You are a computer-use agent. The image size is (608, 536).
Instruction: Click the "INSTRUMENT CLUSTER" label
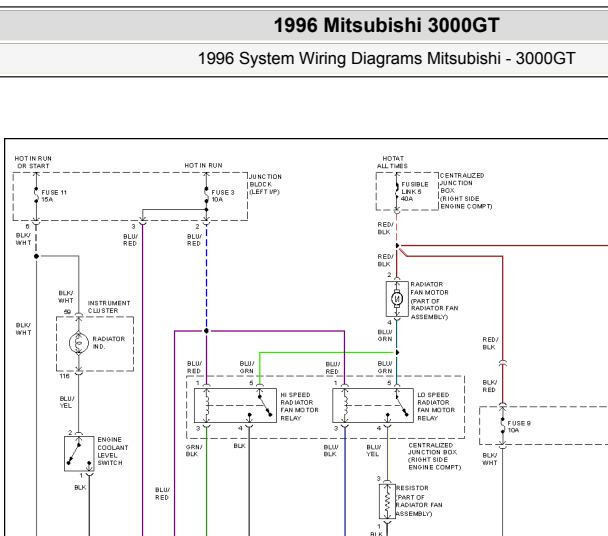[109, 307]
